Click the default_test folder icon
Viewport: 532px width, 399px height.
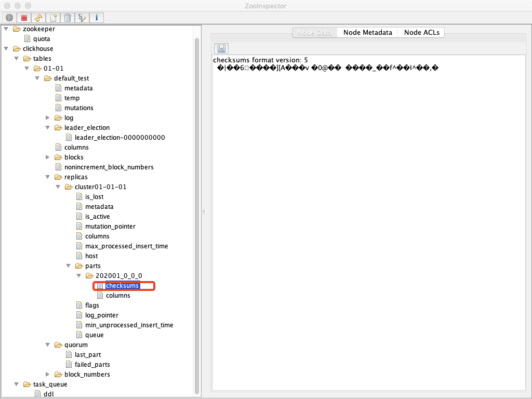coord(48,78)
